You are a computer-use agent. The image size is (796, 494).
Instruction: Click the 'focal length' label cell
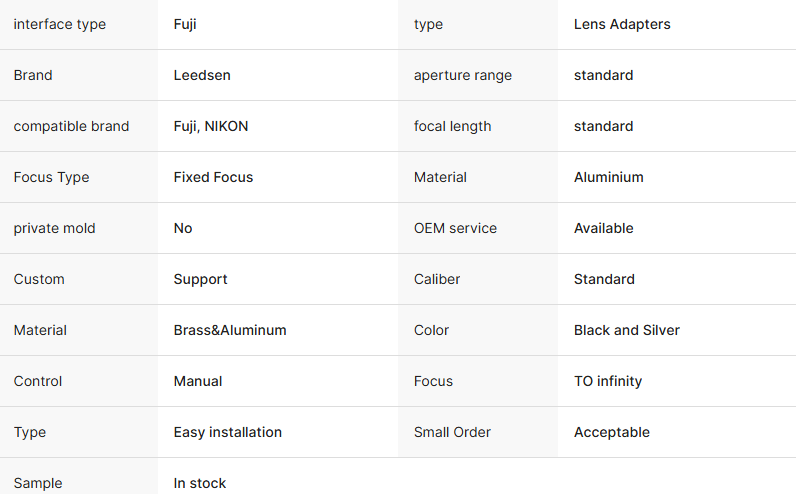(x=453, y=126)
